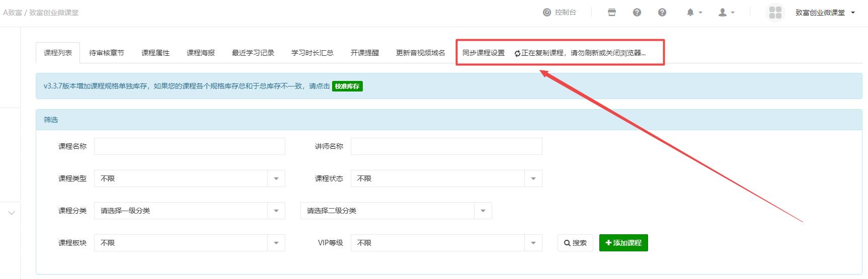The height and width of the screenshot is (279, 868).
Task: Switch to the 学习时长汇总 tab
Action: [x=312, y=53]
